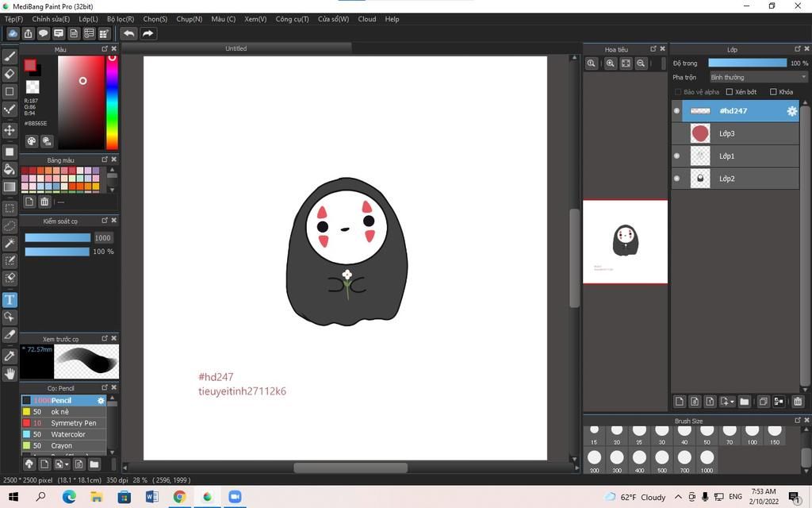Open the Bộ lọc(R) menu
812x508 pixels.
coord(121,19)
